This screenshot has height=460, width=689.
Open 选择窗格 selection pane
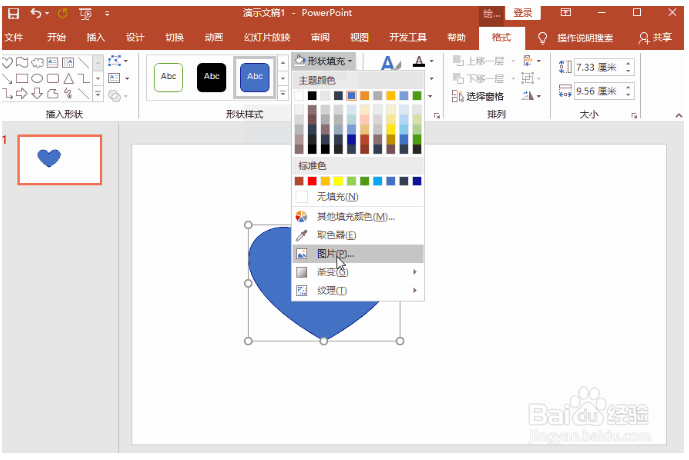pyautogui.click(x=478, y=96)
